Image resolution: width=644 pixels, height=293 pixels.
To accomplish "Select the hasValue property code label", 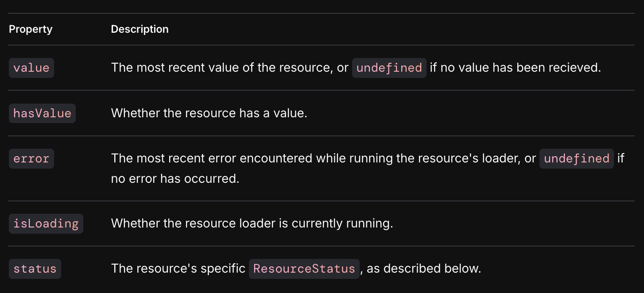I will click(x=42, y=113).
